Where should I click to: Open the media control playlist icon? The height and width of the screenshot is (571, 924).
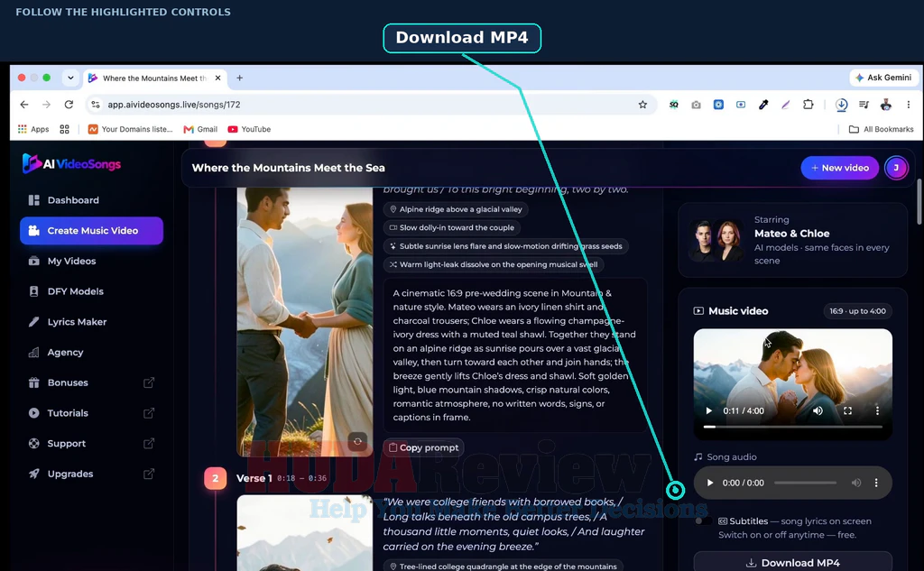pos(864,105)
